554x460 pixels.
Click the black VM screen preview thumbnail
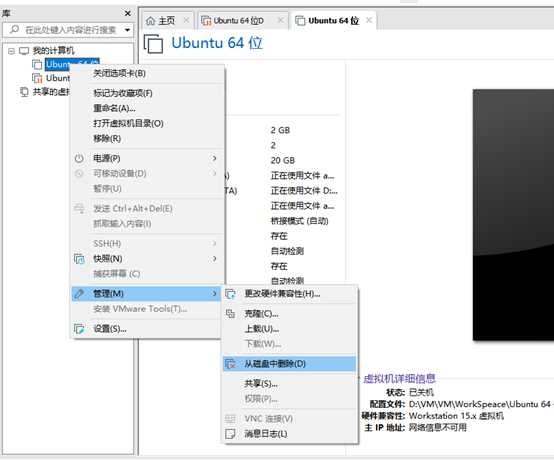[x=513, y=215]
